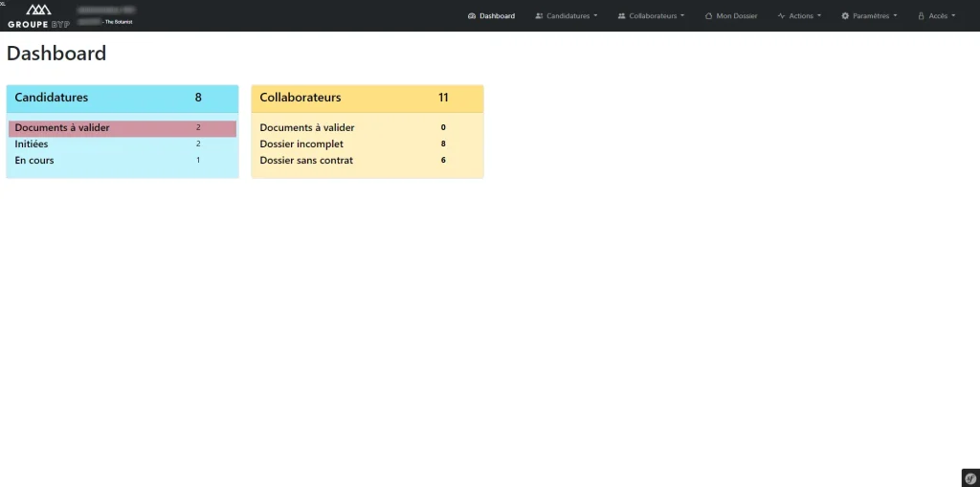Open the Mon Dossier nav item
980x487 pixels.
pos(731,16)
